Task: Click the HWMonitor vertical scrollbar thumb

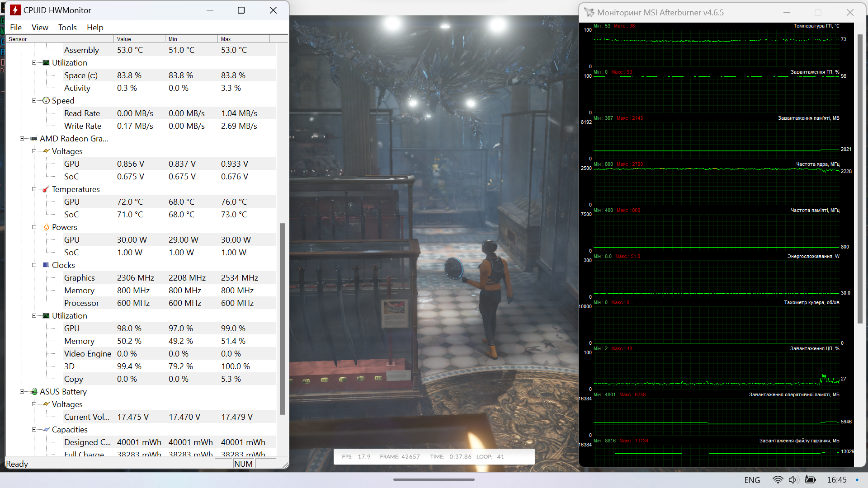Action: point(282,319)
